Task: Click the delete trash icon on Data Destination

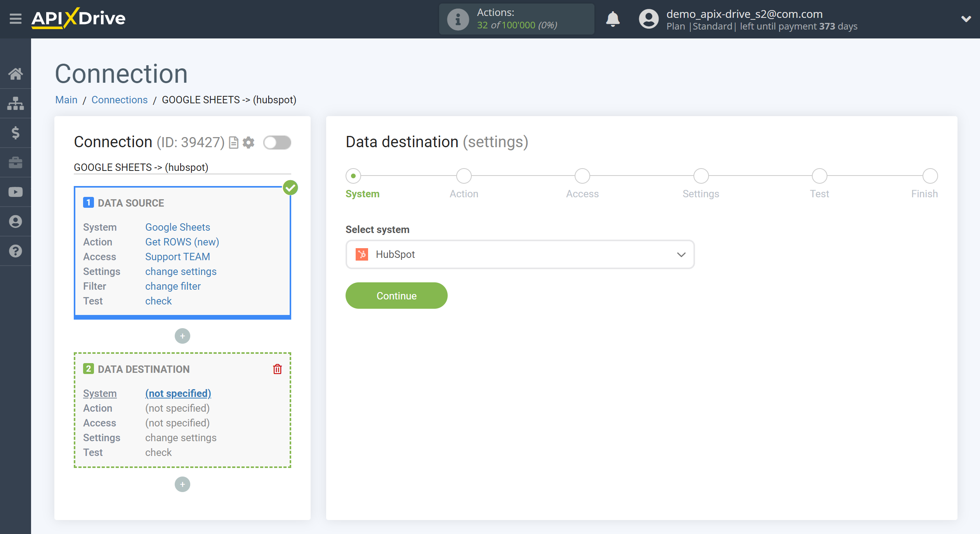Action: coord(277,369)
